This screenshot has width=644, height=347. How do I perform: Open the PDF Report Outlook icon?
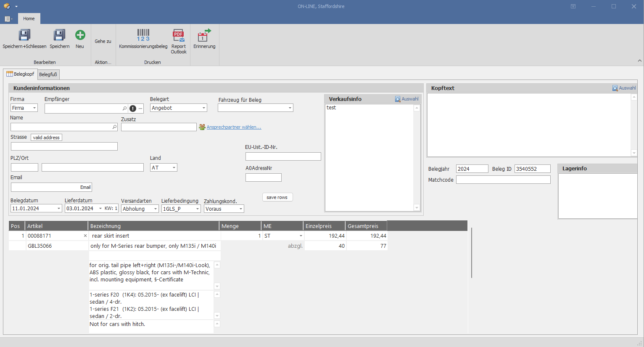(x=178, y=35)
